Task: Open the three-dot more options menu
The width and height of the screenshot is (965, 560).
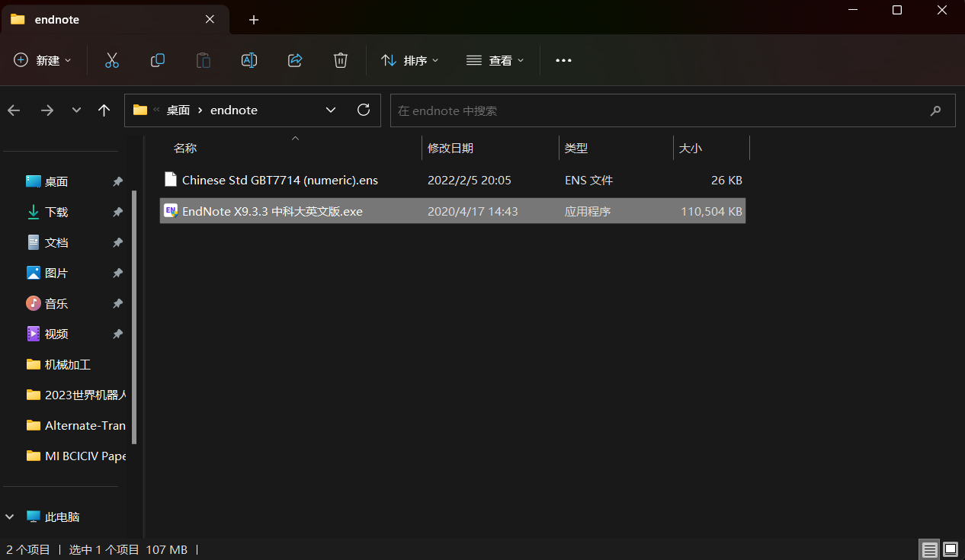Action: point(563,60)
